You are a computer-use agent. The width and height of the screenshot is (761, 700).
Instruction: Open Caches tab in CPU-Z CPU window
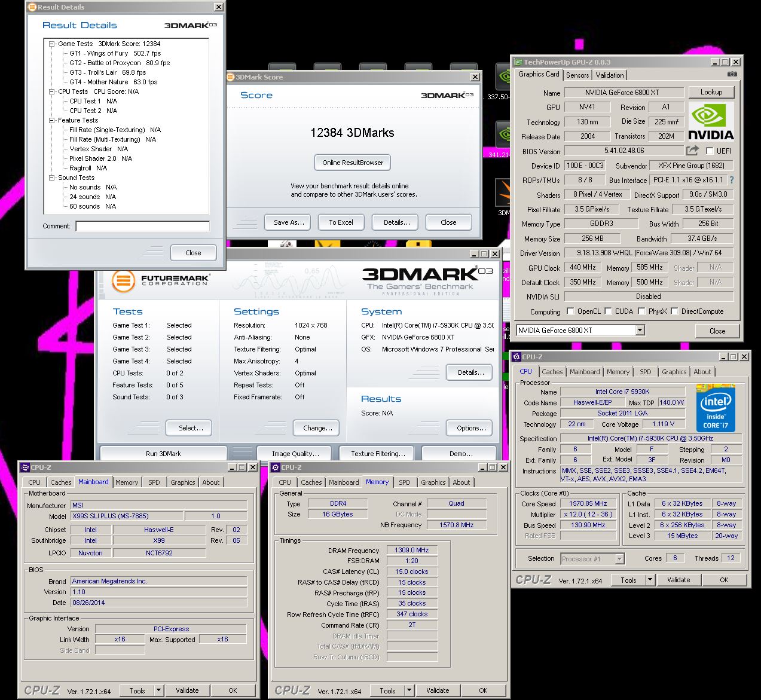pyautogui.click(x=552, y=372)
